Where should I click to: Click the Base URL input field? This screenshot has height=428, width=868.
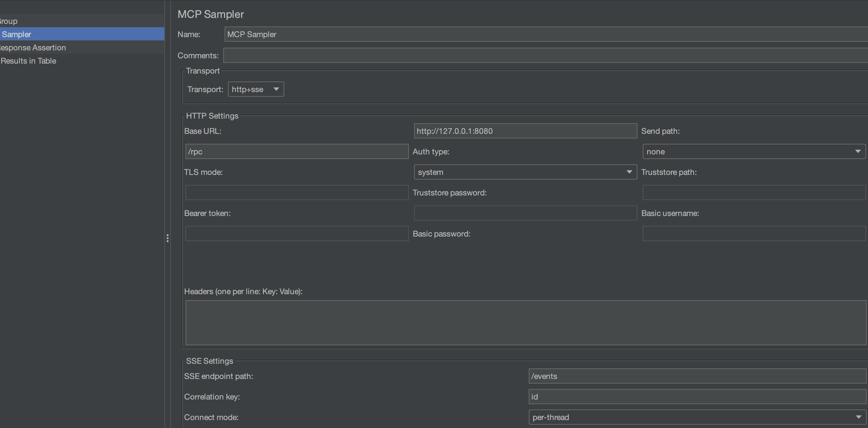point(525,131)
